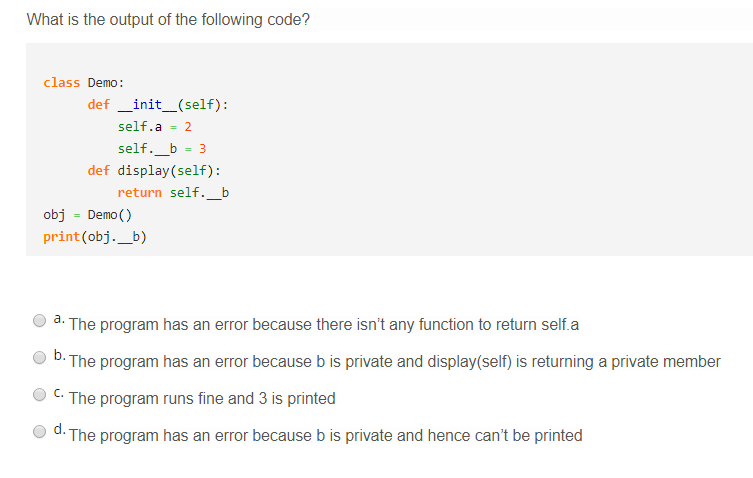Select radio button for option a

(x=39, y=321)
